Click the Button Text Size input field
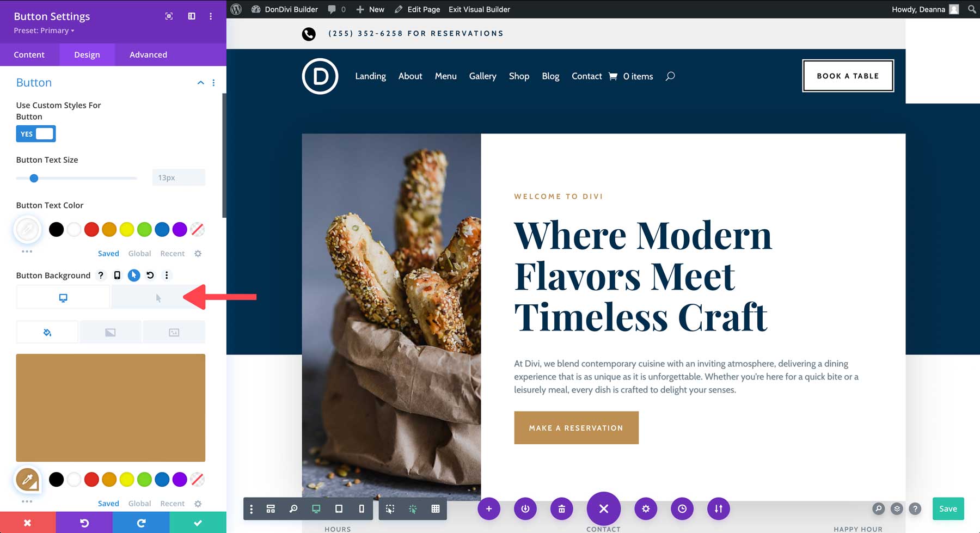Viewport: 980px width, 533px height. click(x=179, y=177)
